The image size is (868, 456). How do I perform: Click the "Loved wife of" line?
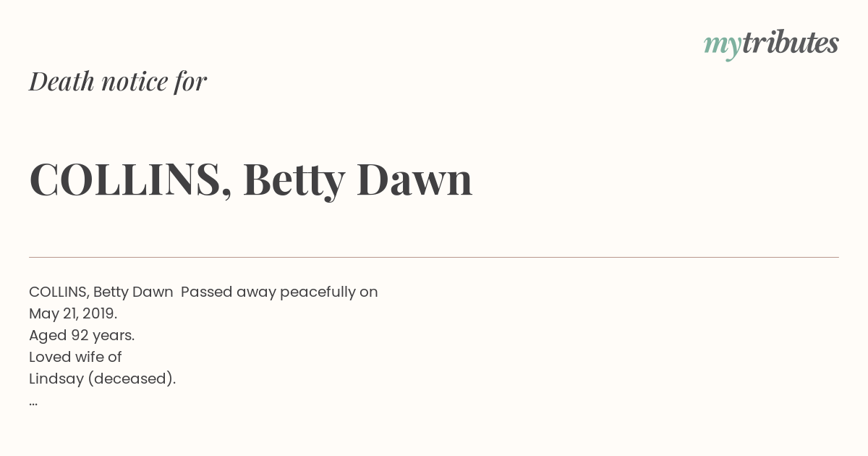coord(75,357)
